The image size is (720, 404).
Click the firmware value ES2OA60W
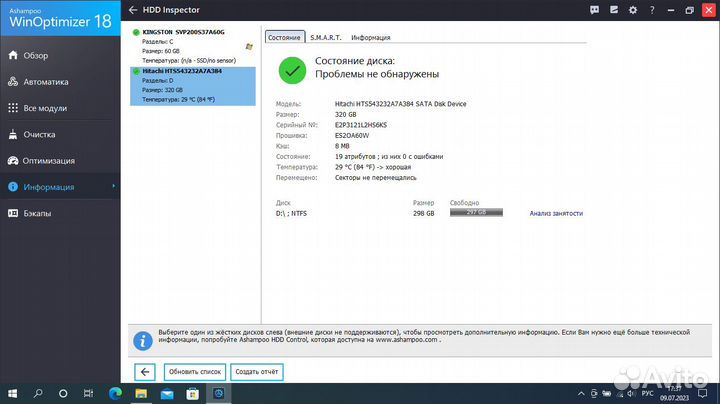pyautogui.click(x=352, y=135)
